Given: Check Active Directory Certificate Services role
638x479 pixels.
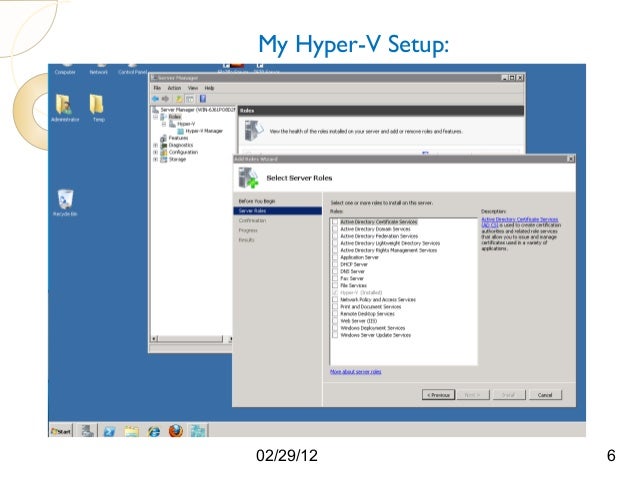Looking at the screenshot, I should (335, 222).
